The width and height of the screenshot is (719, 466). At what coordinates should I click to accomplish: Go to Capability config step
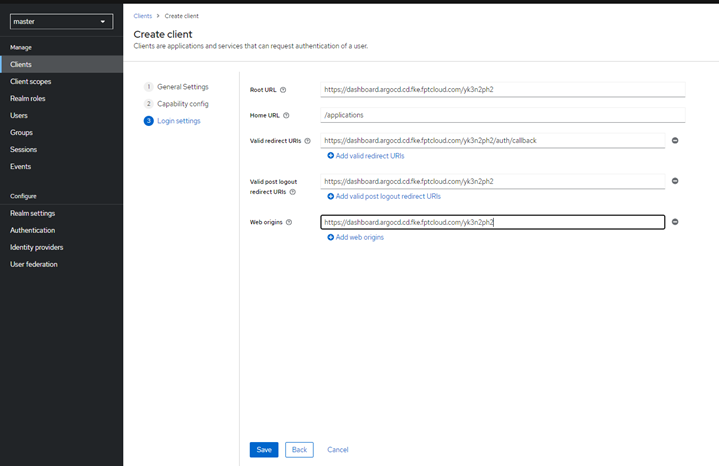(x=182, y=104)
